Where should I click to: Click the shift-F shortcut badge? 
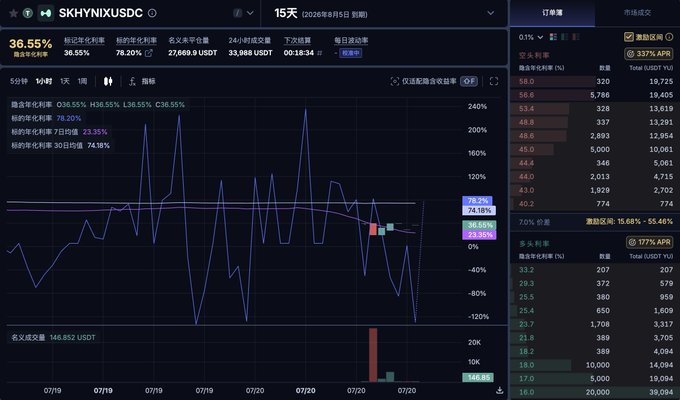[469, 81]
